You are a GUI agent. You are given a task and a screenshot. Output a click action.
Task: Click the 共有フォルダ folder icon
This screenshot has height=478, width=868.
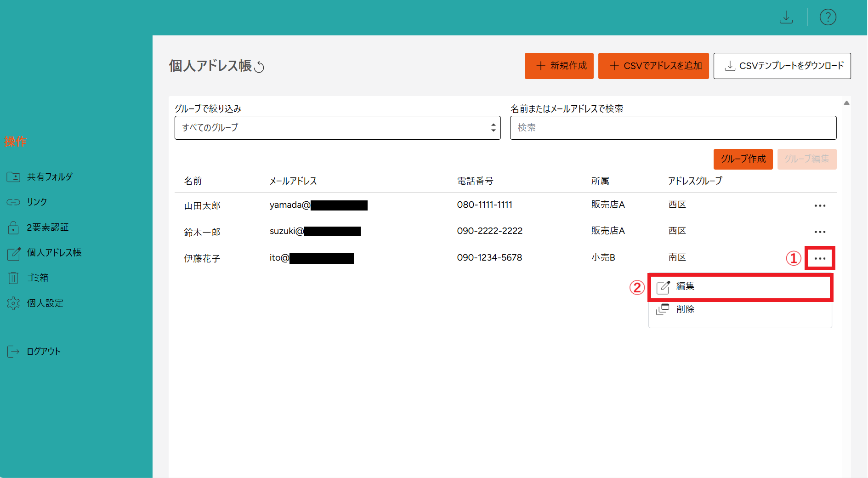13,177
